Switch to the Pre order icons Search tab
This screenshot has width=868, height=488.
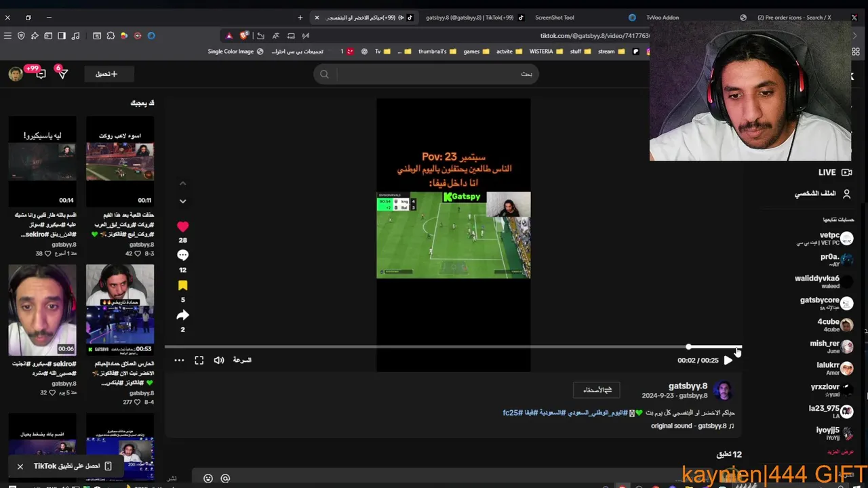point(794,18)
